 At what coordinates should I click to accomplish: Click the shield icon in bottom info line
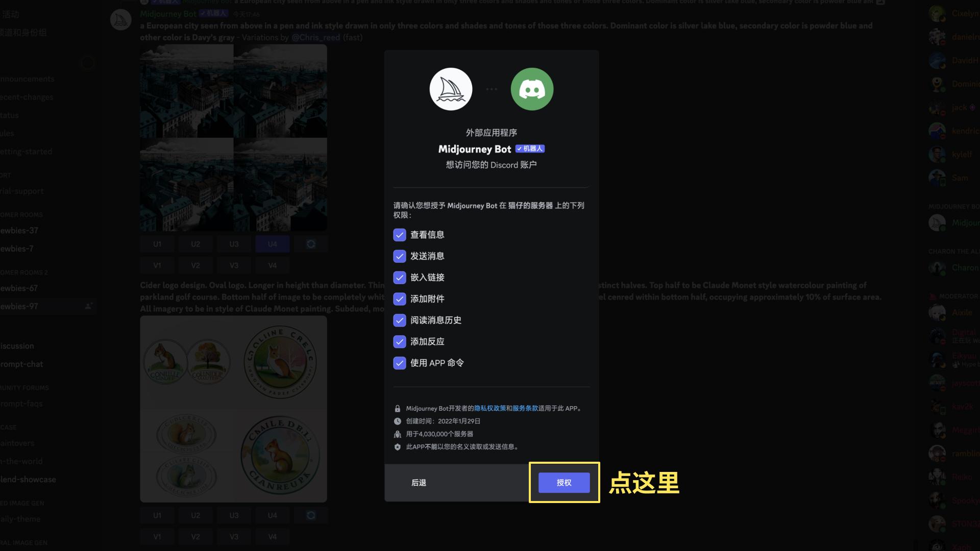click(x=398, y=447)
